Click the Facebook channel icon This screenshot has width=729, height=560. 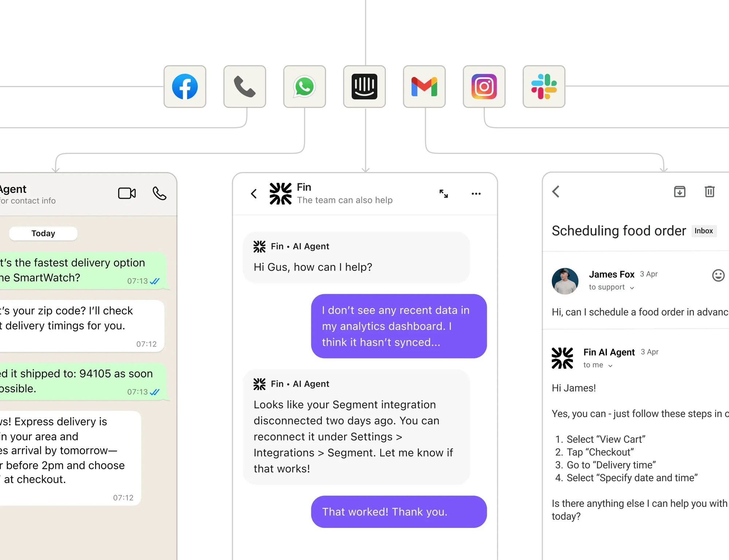185,86
